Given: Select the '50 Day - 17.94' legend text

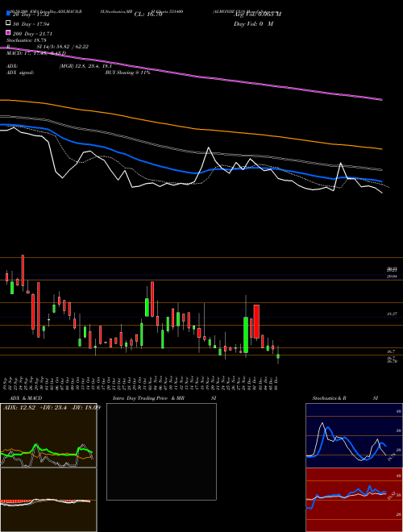Looking at the screenshot, I should tap(30, 24).
